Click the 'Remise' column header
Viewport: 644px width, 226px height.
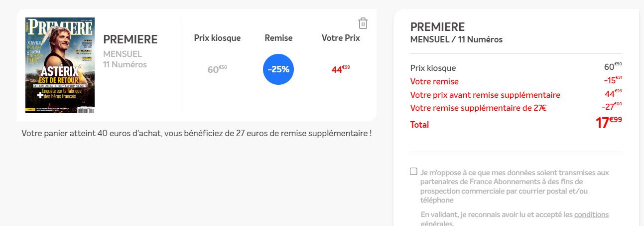[x=278, y=38]
